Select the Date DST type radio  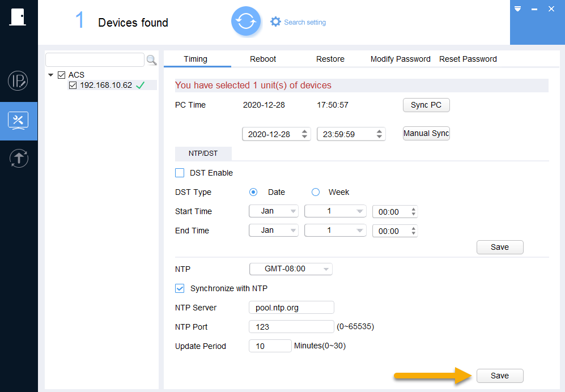[x=253, y=192]
